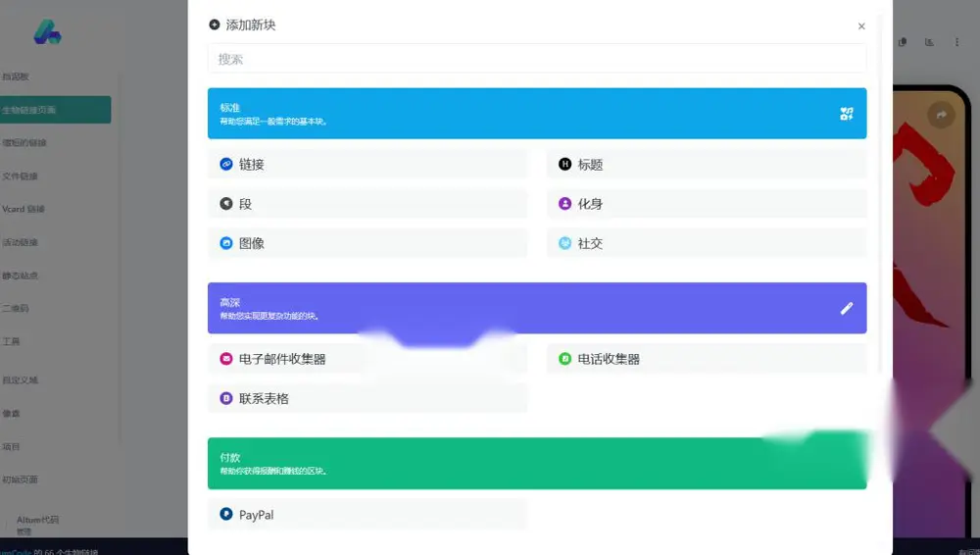The width and height of the screenshot is (980, 555).
Task: Open the three-dot more options menu
Action: click(956, 42)
